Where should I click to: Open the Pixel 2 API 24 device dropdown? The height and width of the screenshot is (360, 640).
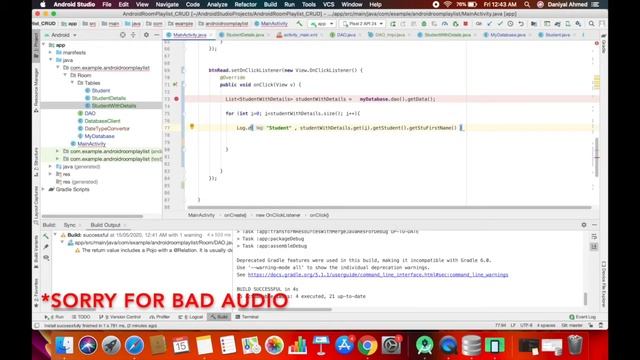click(x=362, y=24)
